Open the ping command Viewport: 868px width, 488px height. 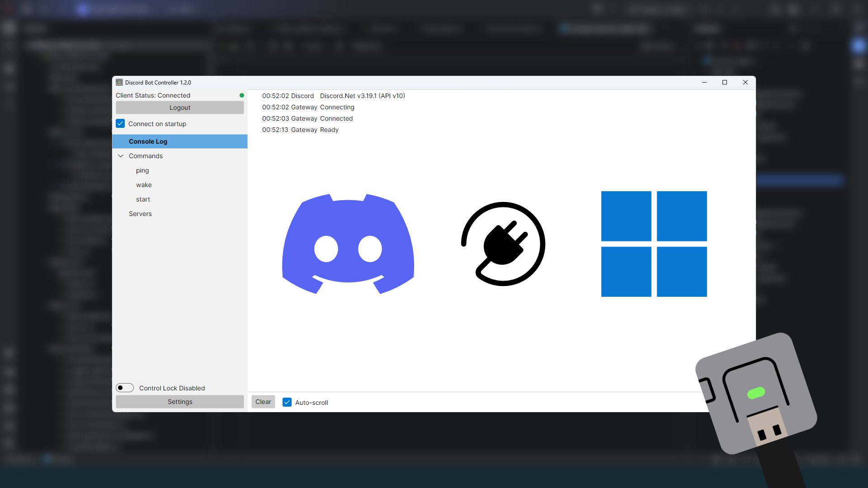click(x=142, y=170)
